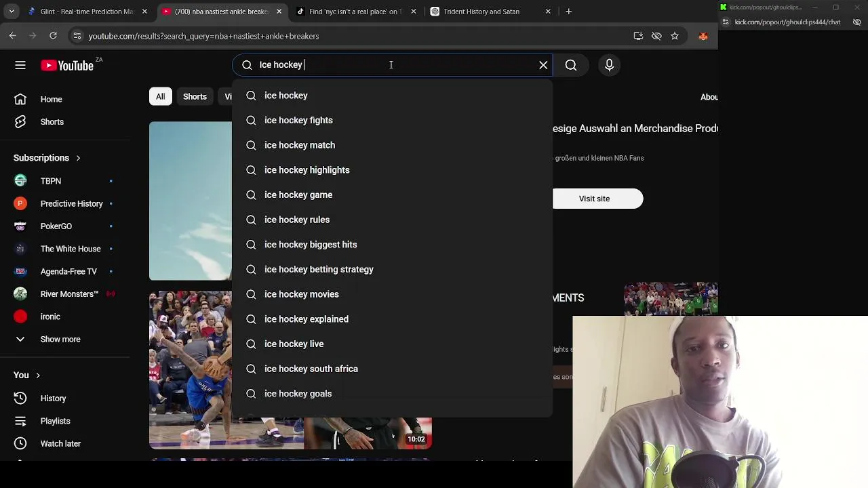868x488 pixels.
Task: Start voice search with microphone
Action: pyautogui.click(x=609, y=65)
